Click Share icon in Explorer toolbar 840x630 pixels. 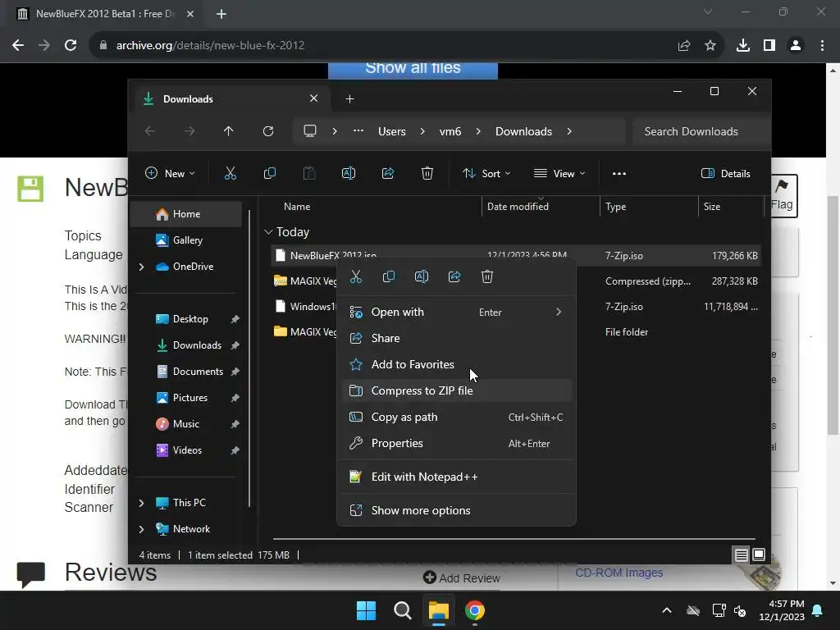(x=388, y=173)
